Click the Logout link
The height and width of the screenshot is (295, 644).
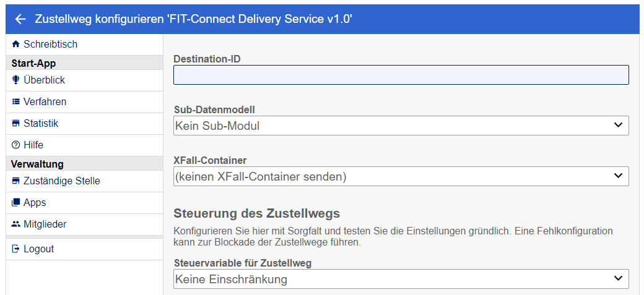pos(38,249)
